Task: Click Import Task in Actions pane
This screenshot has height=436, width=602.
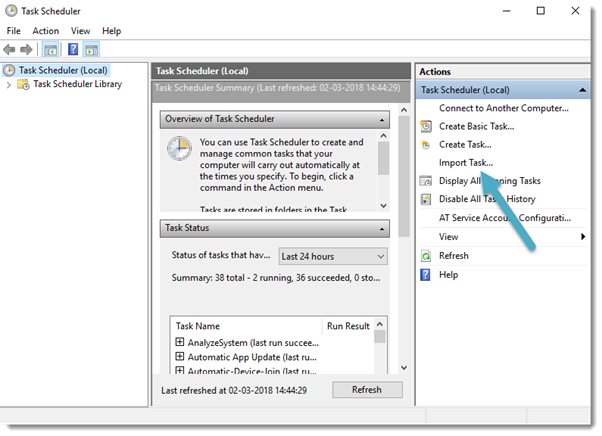Action: click(466, 162)
